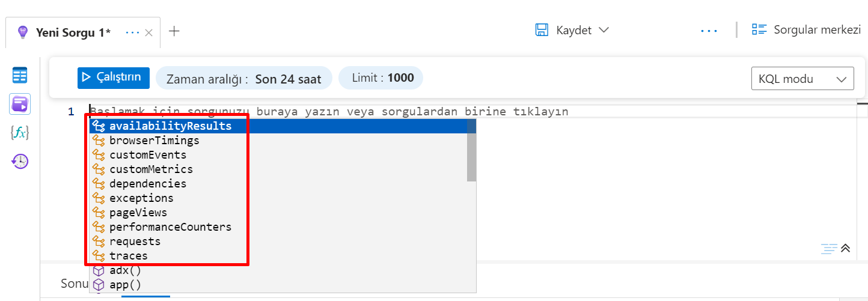This screenshot has height=301, width=868.
Task: Click the autocomplete list scrollbar
Action: (x=472, y=157)
